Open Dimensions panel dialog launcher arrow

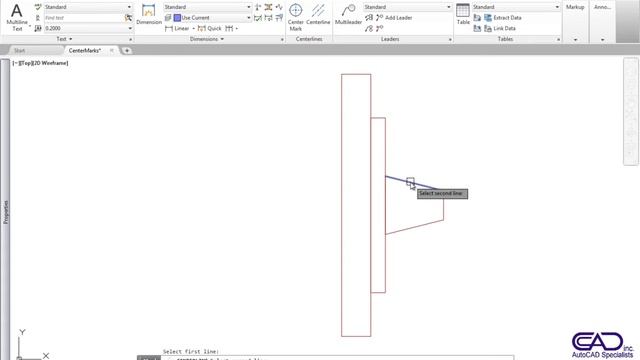point(282,40)
